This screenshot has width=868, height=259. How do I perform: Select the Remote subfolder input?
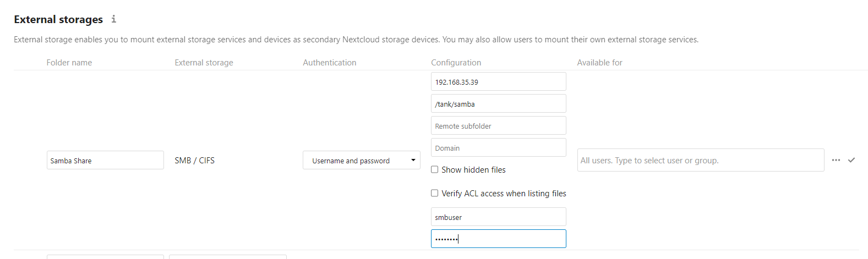[x=498, y=125]
